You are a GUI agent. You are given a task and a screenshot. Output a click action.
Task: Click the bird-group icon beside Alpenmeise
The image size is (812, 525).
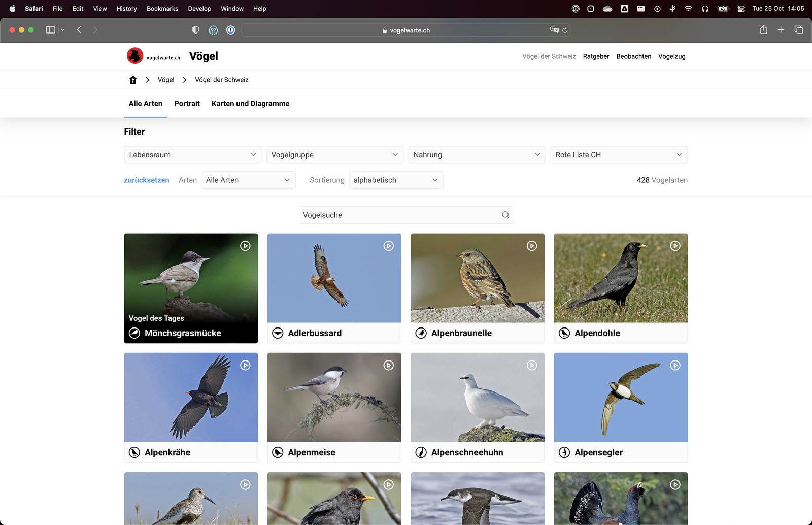point(278,452)
